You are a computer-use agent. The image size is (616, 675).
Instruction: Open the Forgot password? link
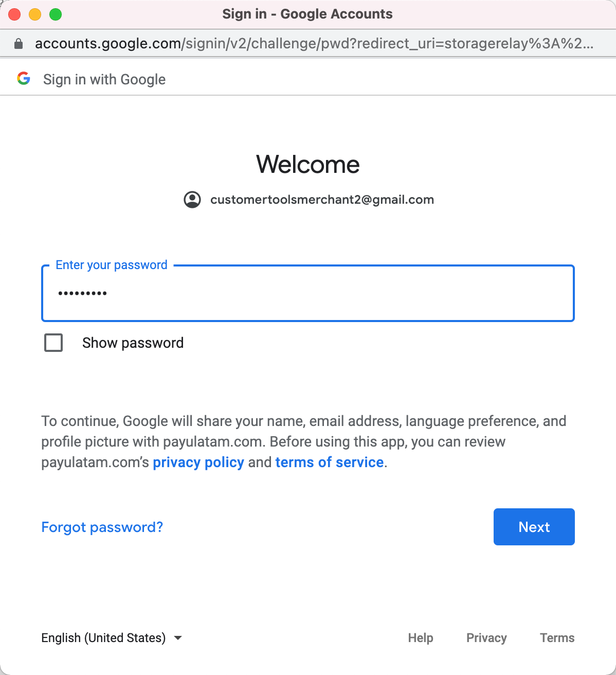tap(102, 527)
